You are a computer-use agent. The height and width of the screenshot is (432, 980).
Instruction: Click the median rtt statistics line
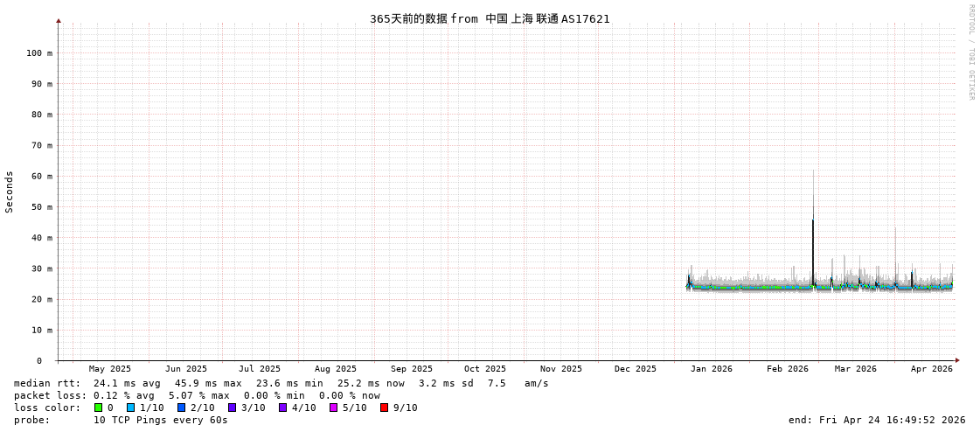point(281,383)
